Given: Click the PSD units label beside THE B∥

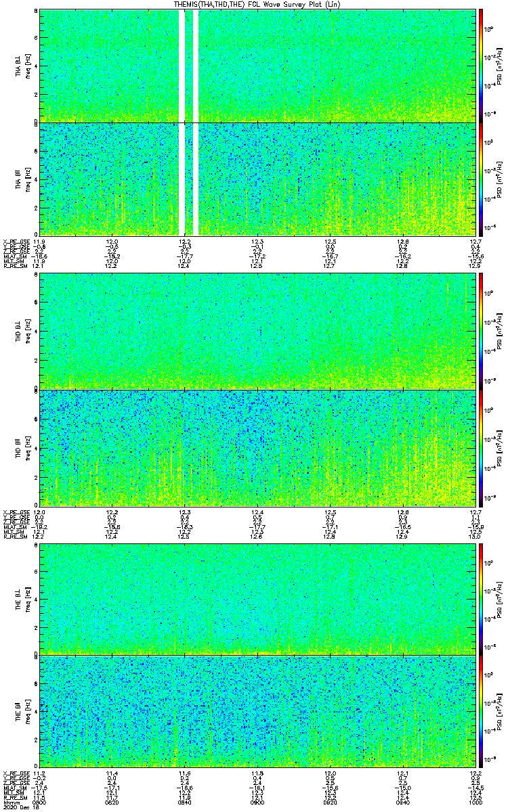Looking at the screenshot, I should pos(498,710).
